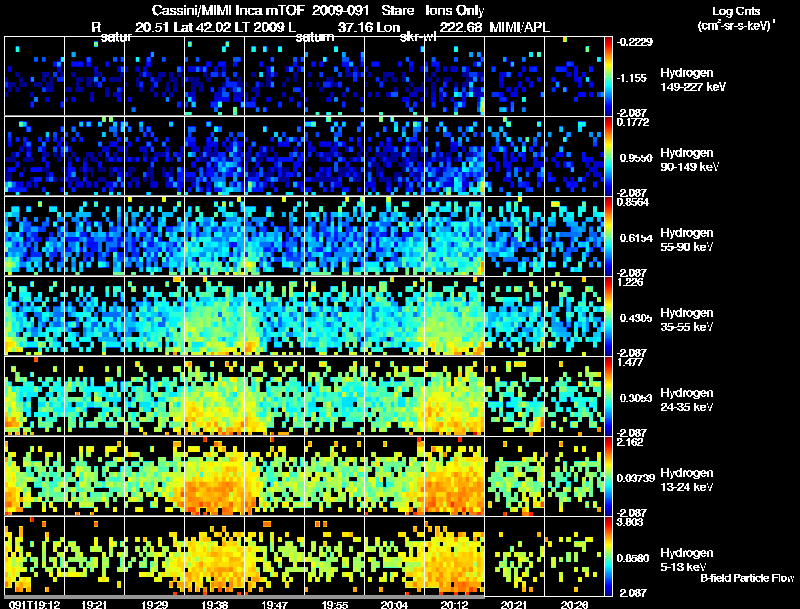Click the 19:21 time axis label
Viewport: 800px width, 609px height.
point(94,604)
